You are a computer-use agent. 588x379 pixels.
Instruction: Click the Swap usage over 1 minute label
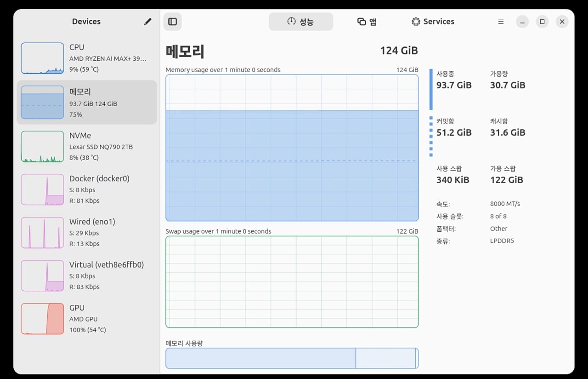click(x=218, y=231)
